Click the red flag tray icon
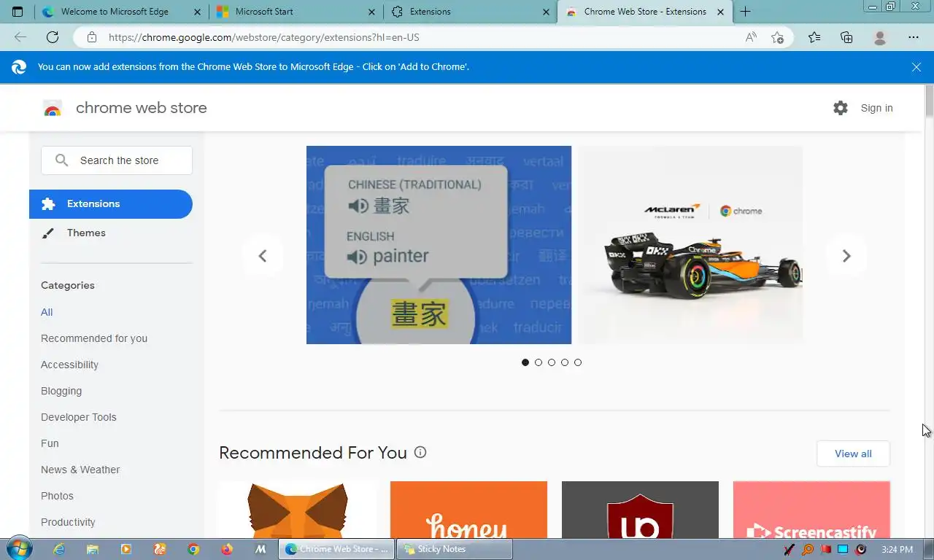934x560 pixels. point(825,549)
